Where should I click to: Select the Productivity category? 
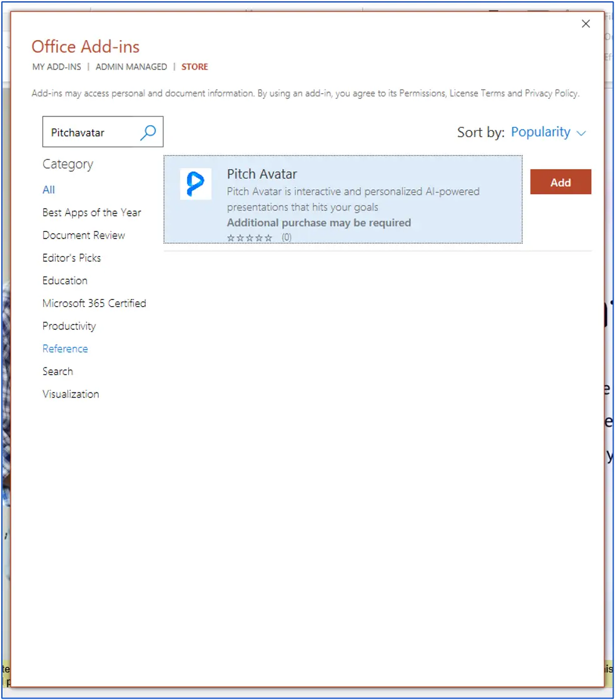tap(69, 326)
